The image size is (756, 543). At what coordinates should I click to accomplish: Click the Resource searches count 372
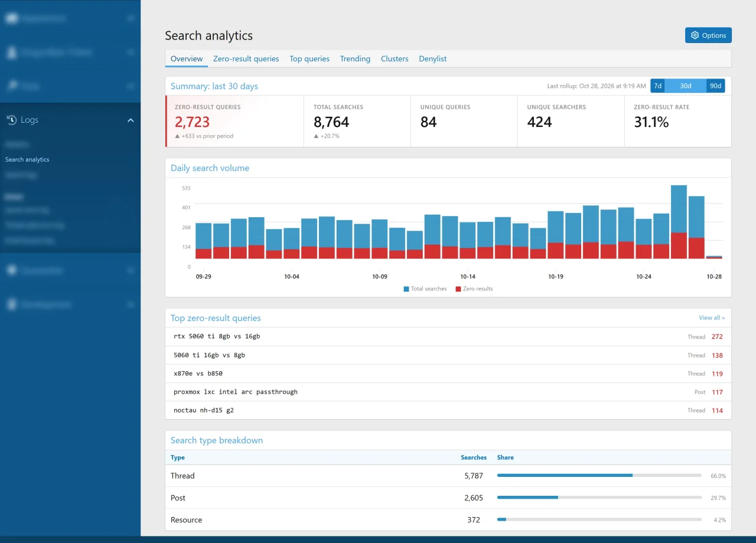(x=474, y=520)
